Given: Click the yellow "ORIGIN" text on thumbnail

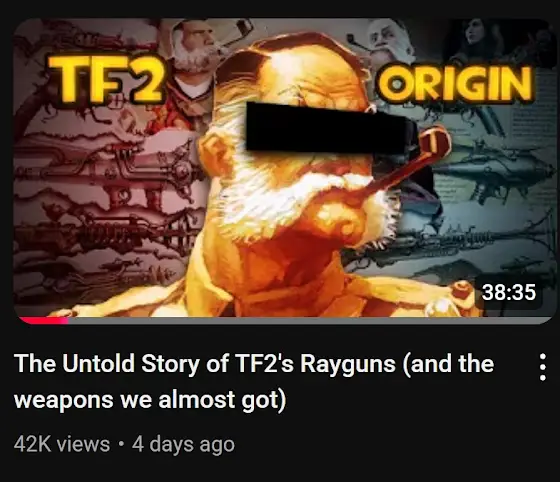Looking at the screenshot, I should tap(455, 85).
